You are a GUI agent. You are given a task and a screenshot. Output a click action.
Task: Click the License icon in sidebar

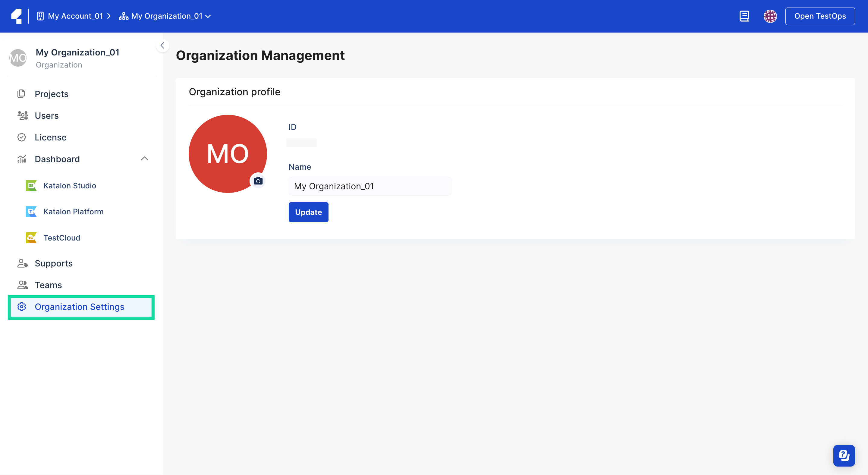click(22, 137)
